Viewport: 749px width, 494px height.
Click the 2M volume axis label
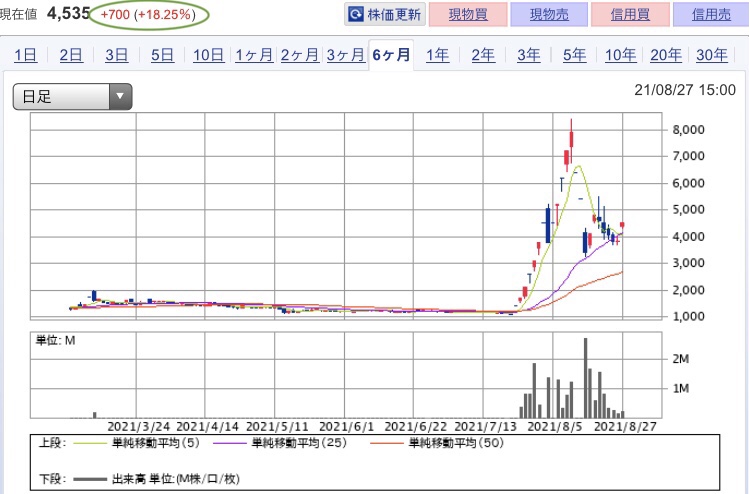[681, 359]
